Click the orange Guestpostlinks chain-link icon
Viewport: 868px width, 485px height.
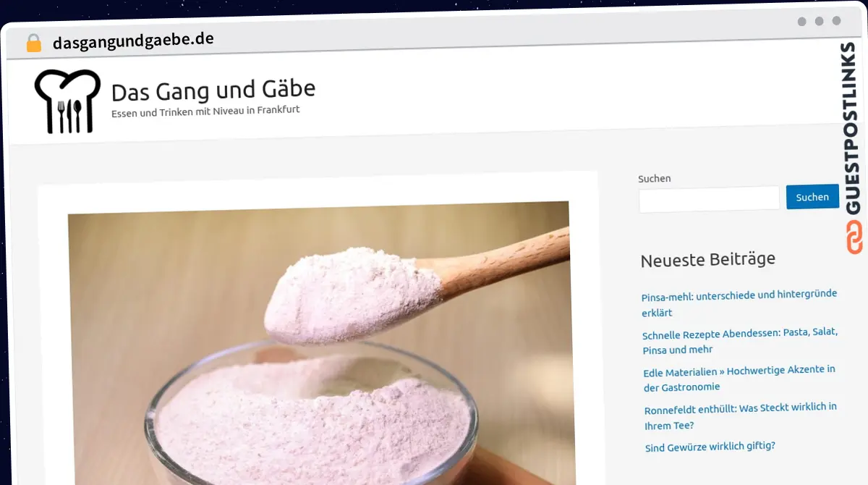click(854, 237)
